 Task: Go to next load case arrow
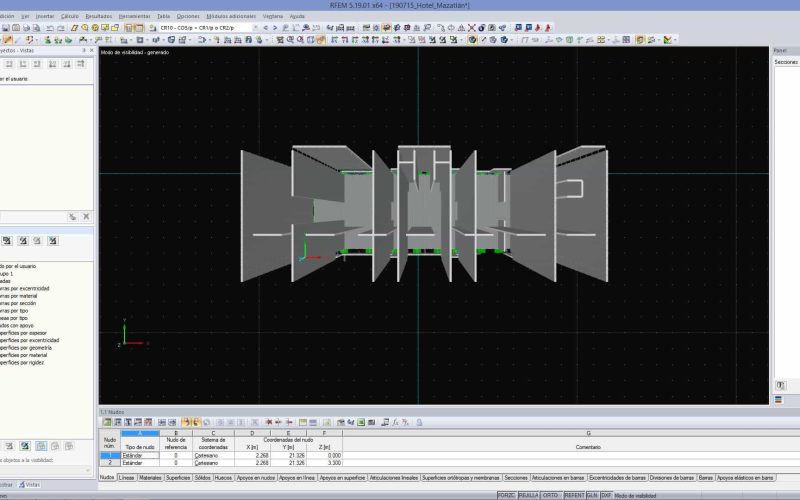coord(275,28)
